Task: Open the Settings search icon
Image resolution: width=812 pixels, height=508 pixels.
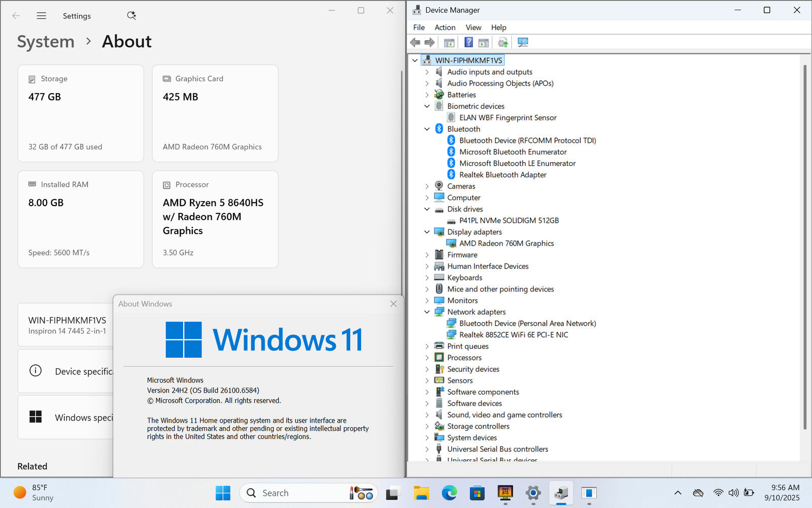Action: click(x=131, y=16)
